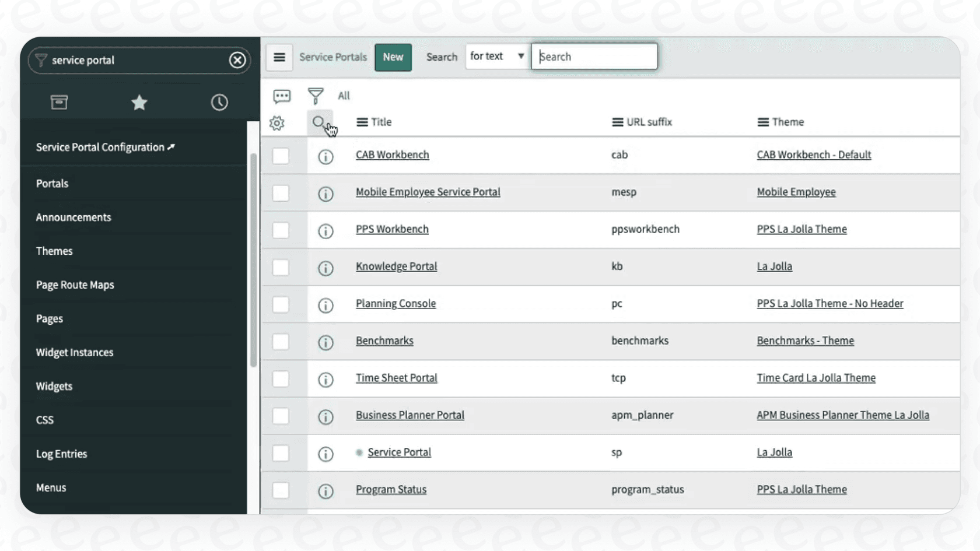The width and height of the screenshot is (980, 551).
Task: Open the list filter funnel
Action: click(315, 96)
